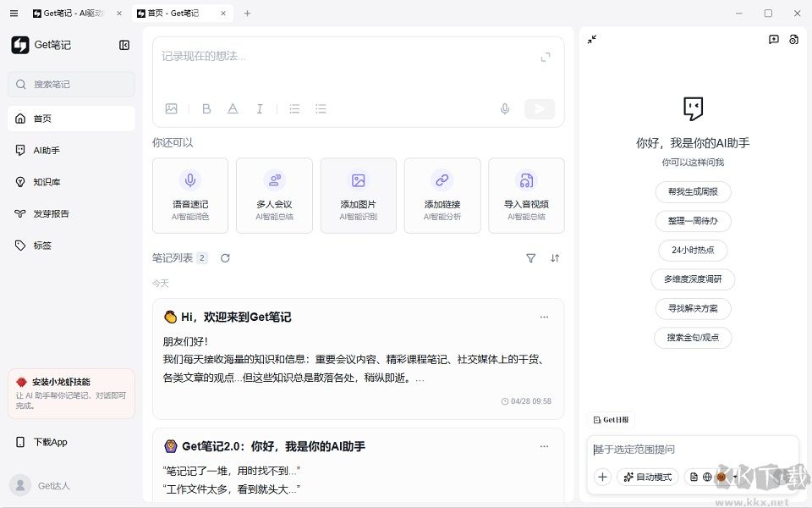Viewport: 812px width, 508px height.
Task: Toggle italic formatting in note editor
Action: pos(260,109)
